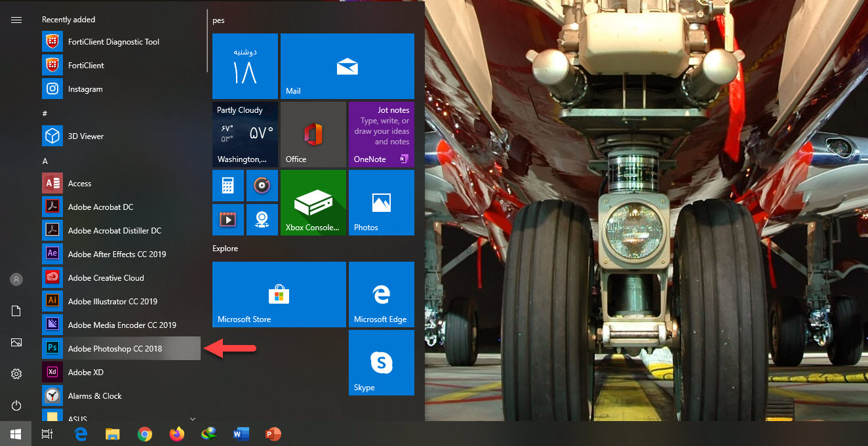This screenshot has height=446, width=868.
Task: Click the app list vertical scrollbar
Action: [207, 41]
